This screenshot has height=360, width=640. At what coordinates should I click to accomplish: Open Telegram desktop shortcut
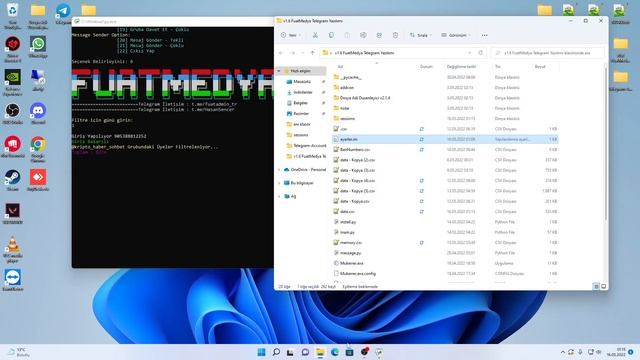[x=63, y=14]
